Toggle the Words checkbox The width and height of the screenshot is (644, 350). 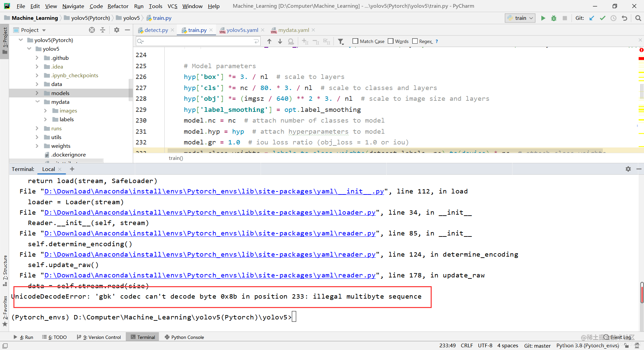[390, 41]
